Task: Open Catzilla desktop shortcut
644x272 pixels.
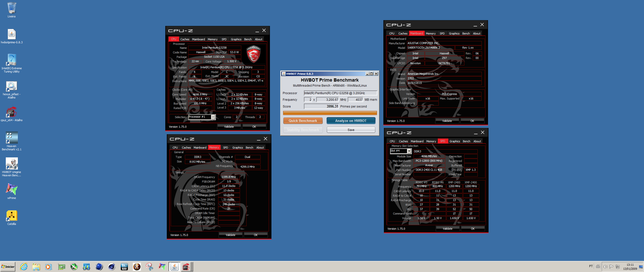Action: [12, 218]
